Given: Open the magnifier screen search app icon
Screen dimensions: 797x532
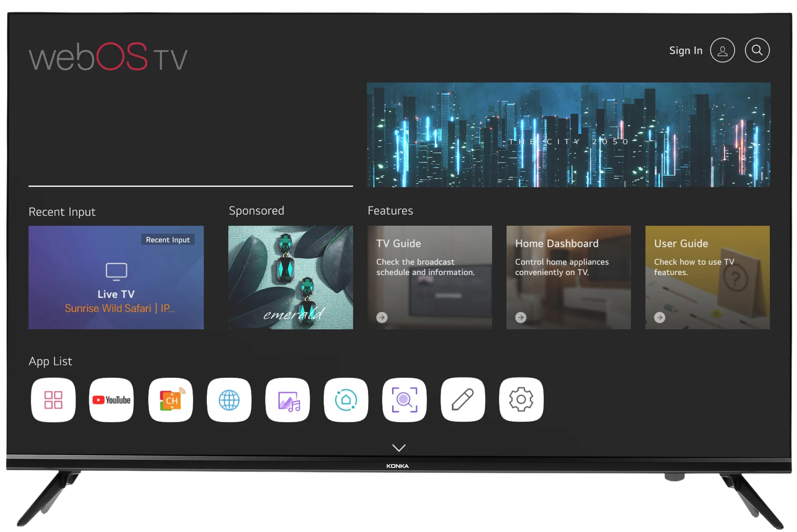Looking at the screenshot, I should click(404, 400).
